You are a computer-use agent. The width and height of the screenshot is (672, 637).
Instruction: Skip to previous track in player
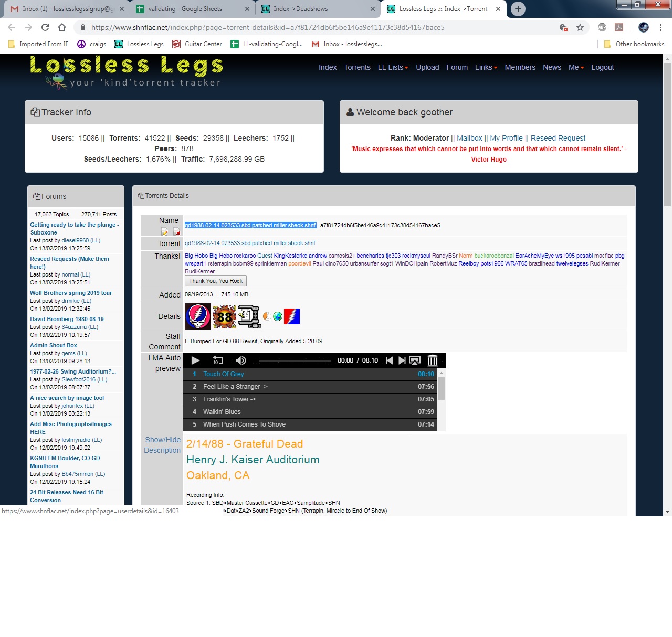pyautogui.click(x=389, y=360)
